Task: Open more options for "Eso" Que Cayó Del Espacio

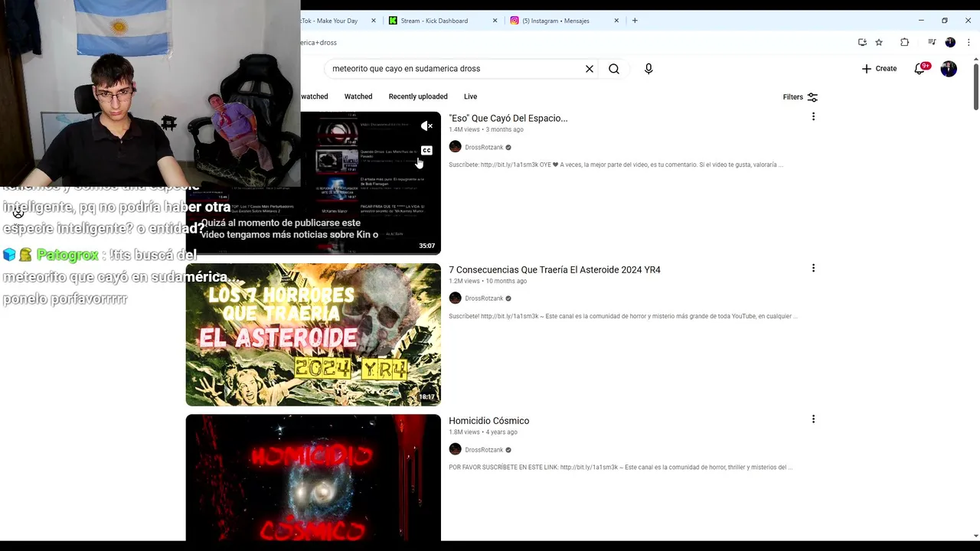Action: click(813, 117)
